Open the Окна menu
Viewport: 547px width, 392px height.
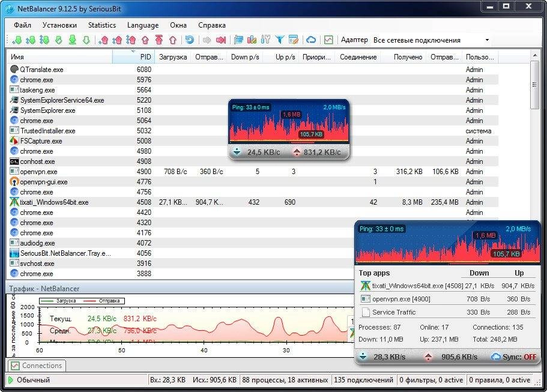(178, 25)
